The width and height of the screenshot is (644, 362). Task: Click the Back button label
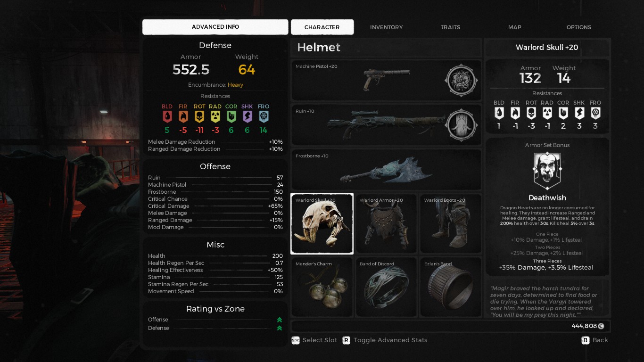600,340
